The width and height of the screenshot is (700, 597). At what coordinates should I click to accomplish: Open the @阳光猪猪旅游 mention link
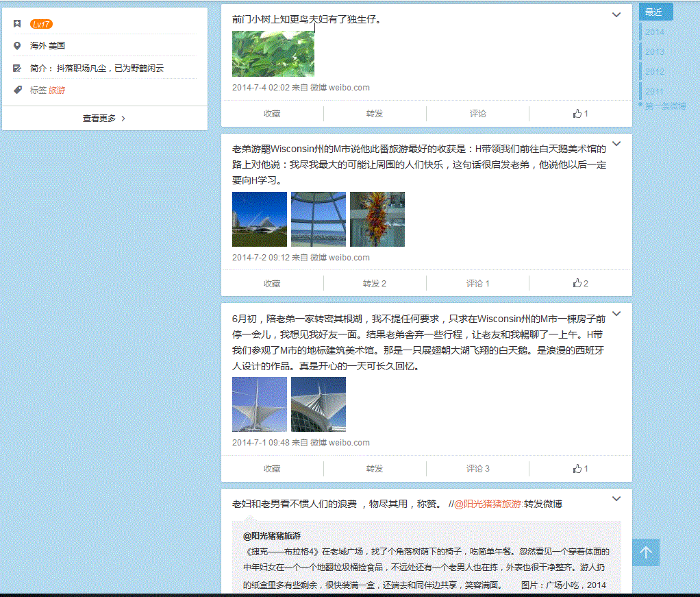click(x=488, y=504)
